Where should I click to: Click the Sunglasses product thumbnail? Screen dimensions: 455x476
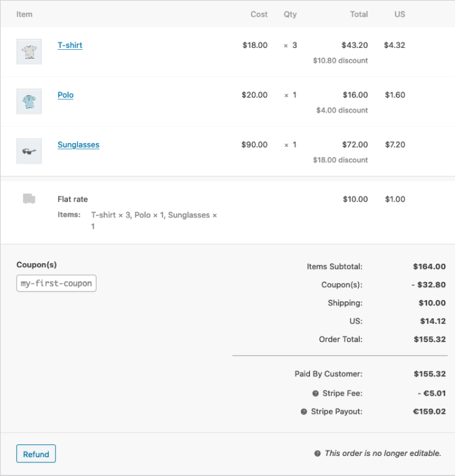[29, 151]
